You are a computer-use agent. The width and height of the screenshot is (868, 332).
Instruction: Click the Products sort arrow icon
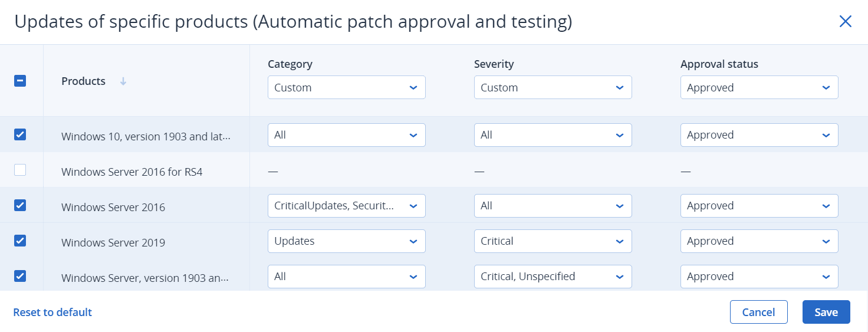[123, 81]
